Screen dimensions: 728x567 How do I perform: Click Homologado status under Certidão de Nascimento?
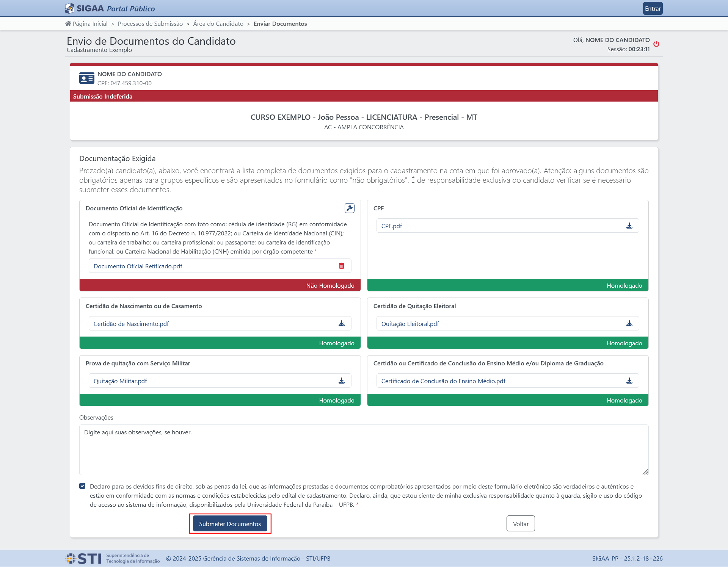coord(220,343)
